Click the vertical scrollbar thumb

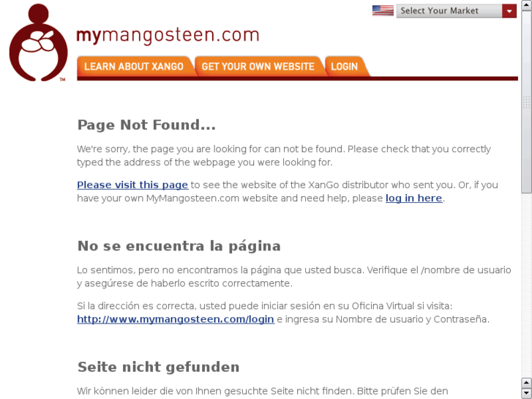coord(526,102)
